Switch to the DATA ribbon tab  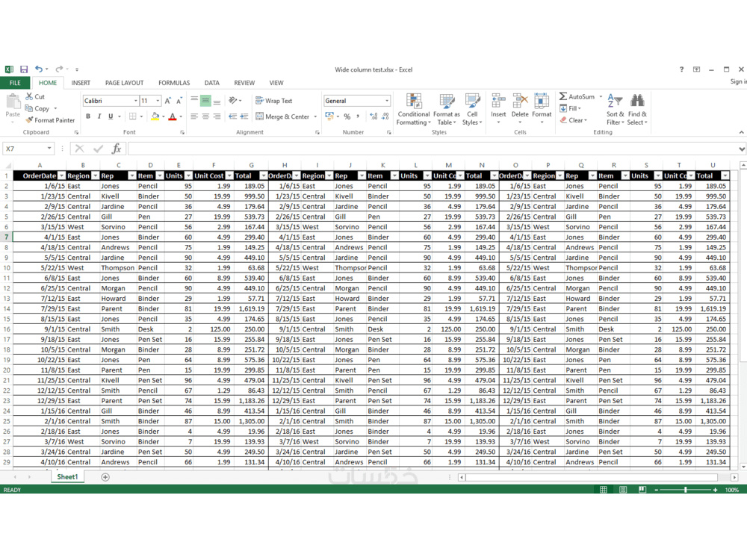[212, 83]
